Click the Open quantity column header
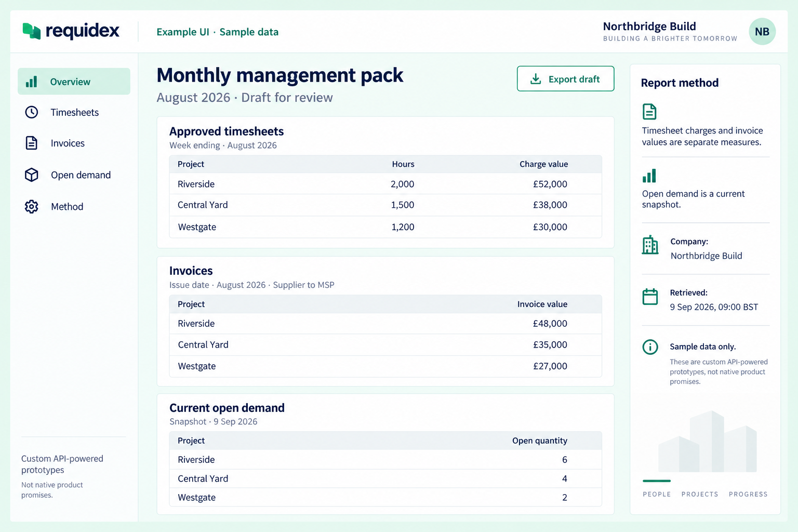 (x=540, y=441)
